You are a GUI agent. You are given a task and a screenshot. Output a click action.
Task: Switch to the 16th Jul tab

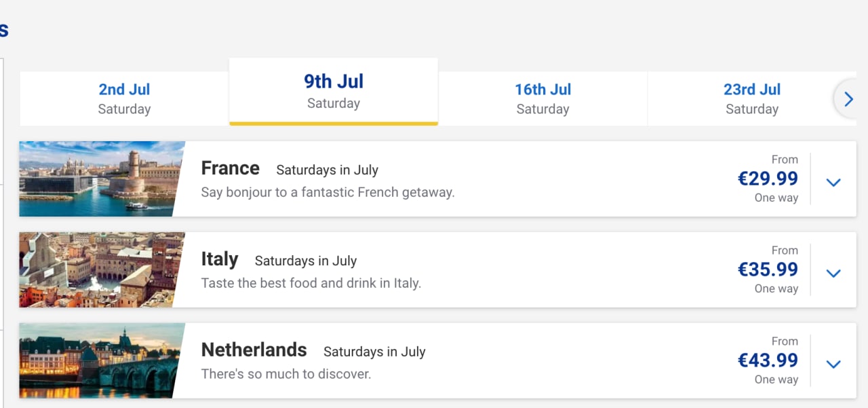tap(542, 98)
